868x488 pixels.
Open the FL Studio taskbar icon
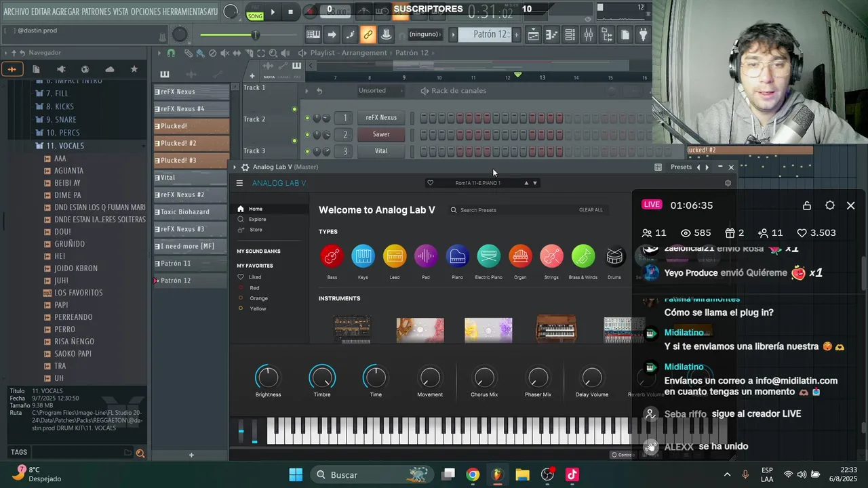tap(498, 474)
